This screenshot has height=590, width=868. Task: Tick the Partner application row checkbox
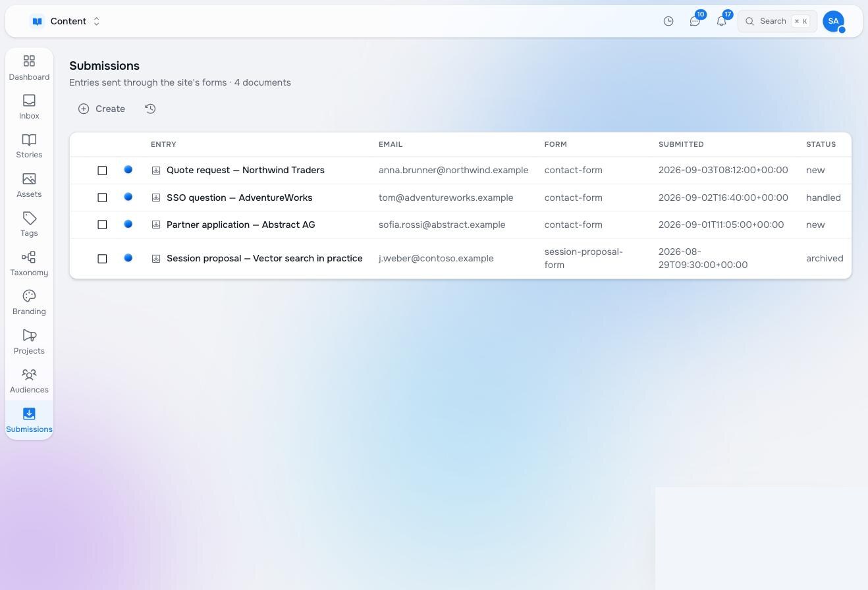pos(102,225)
